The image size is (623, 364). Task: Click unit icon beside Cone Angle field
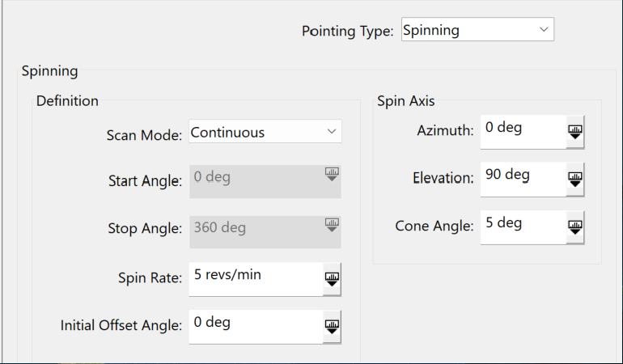point(574,226)
